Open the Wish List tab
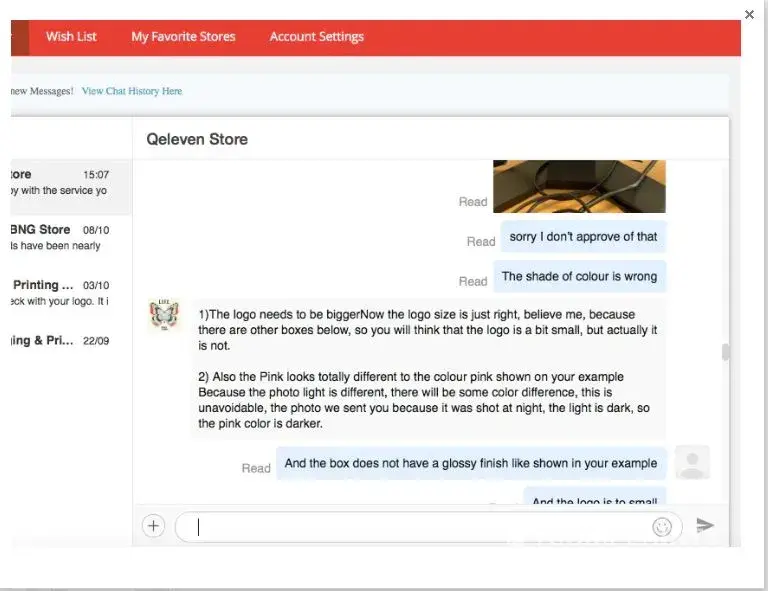The height and width of the screenshot is (591, 768). [x=71, y=37]
